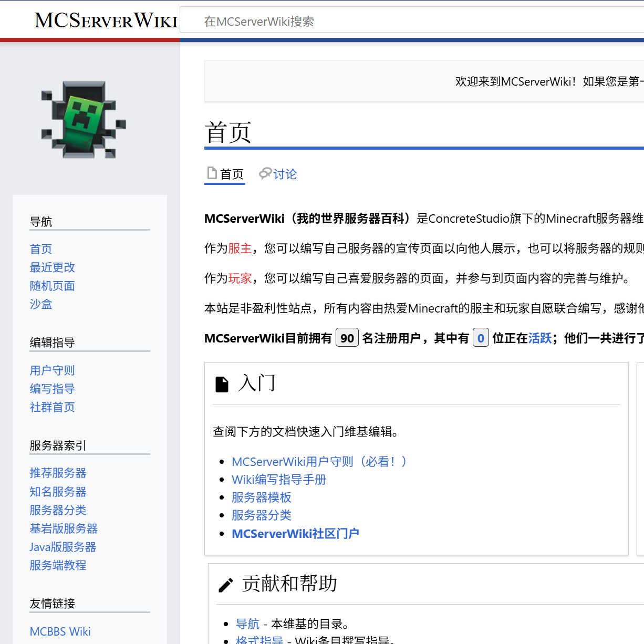Open the bold MCServerWiki社区门户 link
The width and height of the screenshot is (644, 644).
[295, 534]
